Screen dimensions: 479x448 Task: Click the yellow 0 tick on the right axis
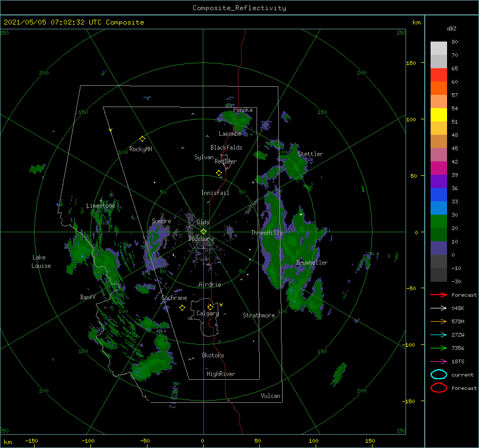416,232
